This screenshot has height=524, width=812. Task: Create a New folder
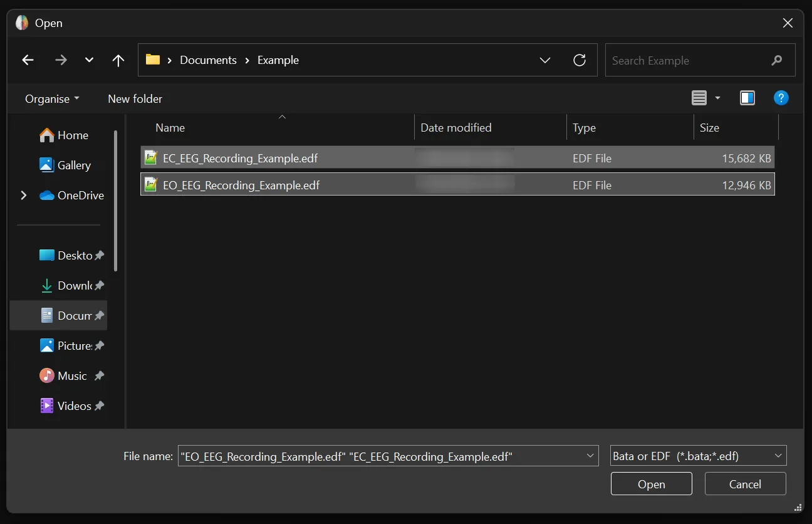135,98
